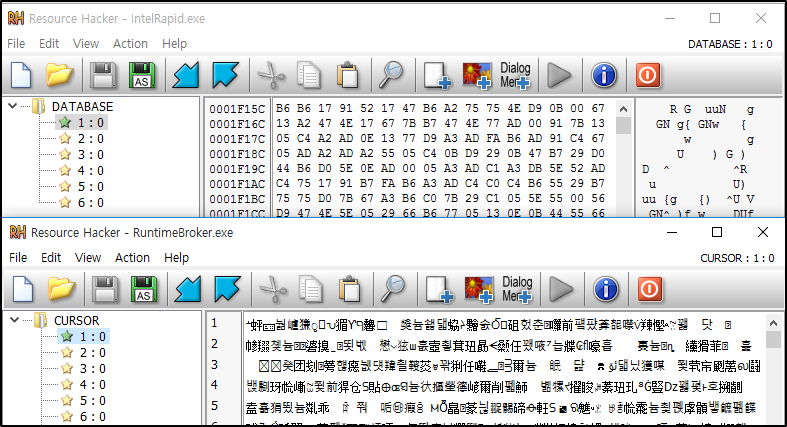Click Save As icon in RuntimeBroker.exe window

(x=144, y=290)
